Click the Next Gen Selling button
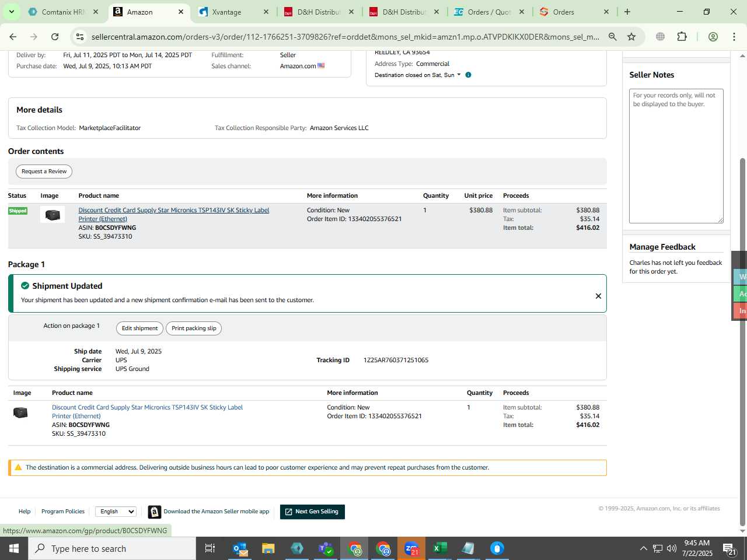747x560 pixels. 312,512
